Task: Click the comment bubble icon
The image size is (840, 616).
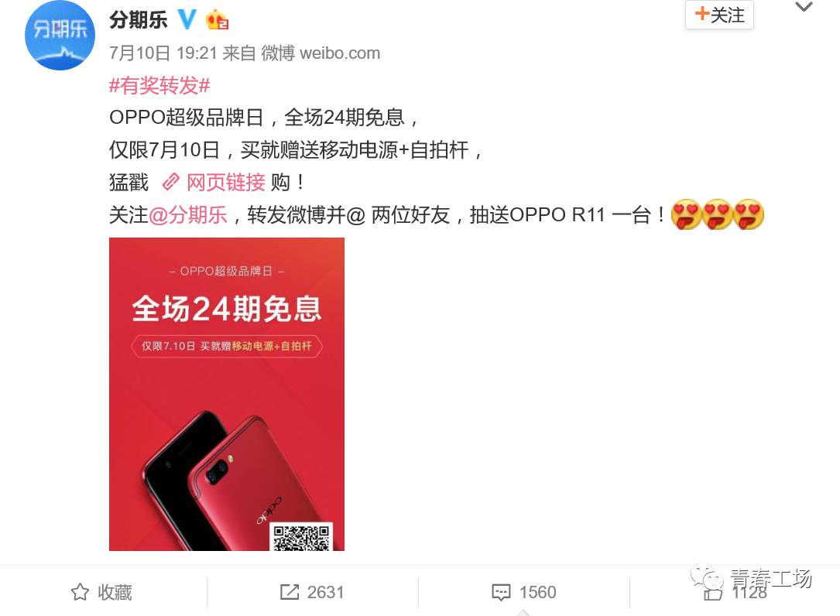Action: pos(502,593)
